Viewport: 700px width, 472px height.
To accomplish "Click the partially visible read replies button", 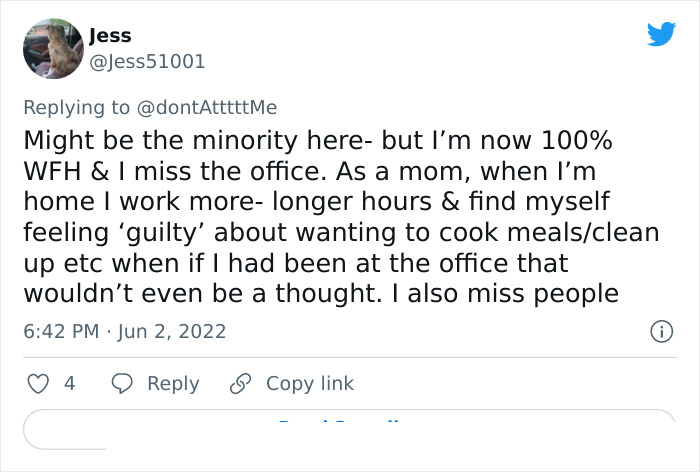I will pyautogui.click(x=349, y=429).
